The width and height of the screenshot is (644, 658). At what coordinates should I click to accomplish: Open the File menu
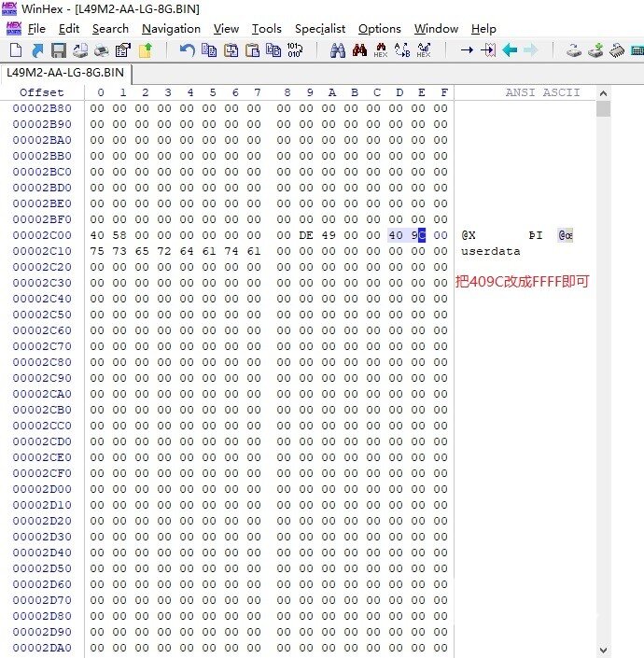coord(36,29)
